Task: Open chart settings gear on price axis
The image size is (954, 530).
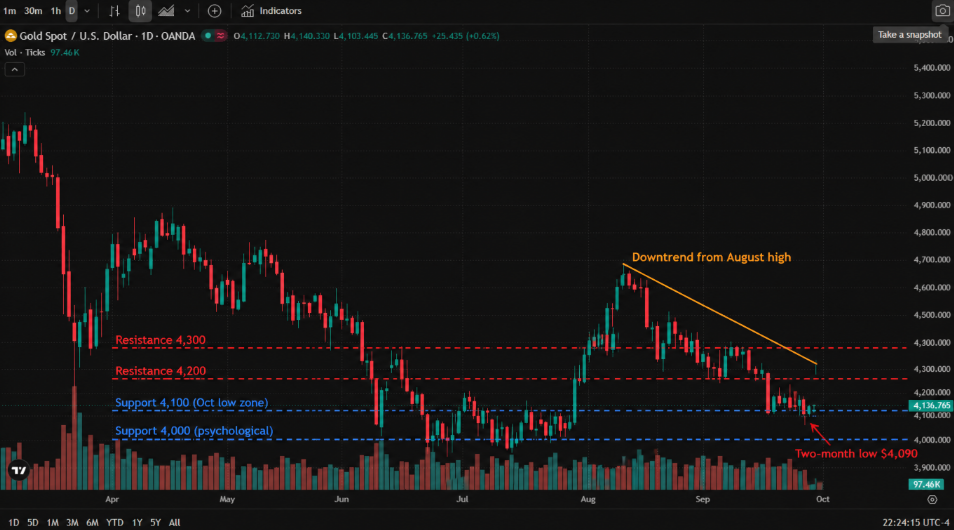Action: click(x=932, y=500)
